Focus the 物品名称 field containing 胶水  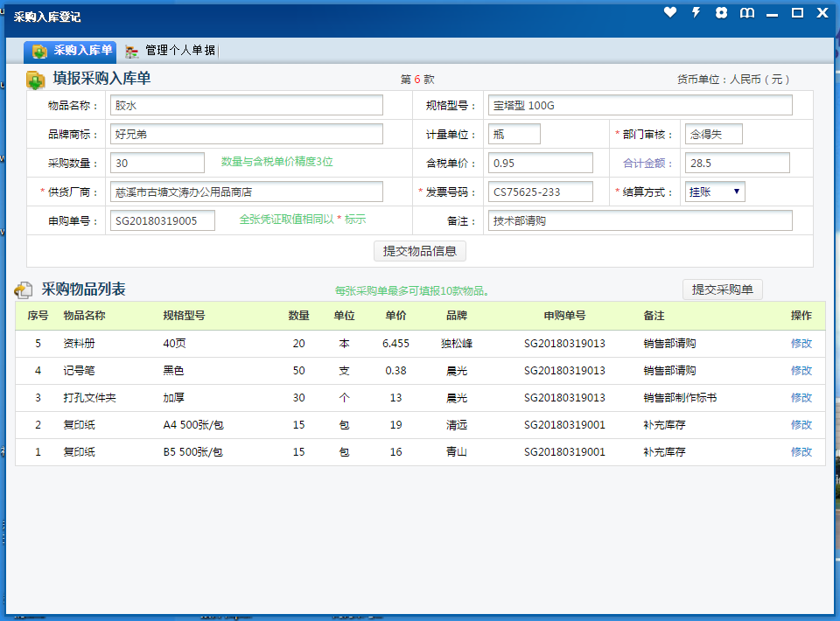247,106
